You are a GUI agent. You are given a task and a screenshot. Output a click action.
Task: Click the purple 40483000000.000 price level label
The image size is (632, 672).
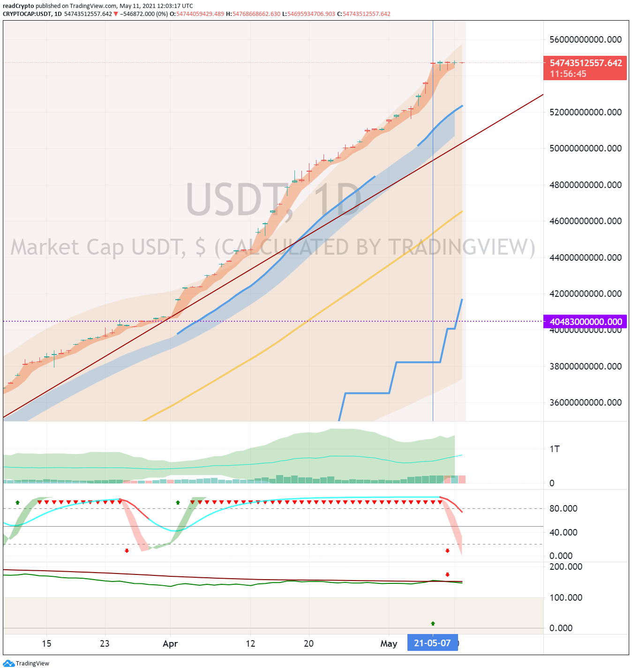tap(585, 322)
